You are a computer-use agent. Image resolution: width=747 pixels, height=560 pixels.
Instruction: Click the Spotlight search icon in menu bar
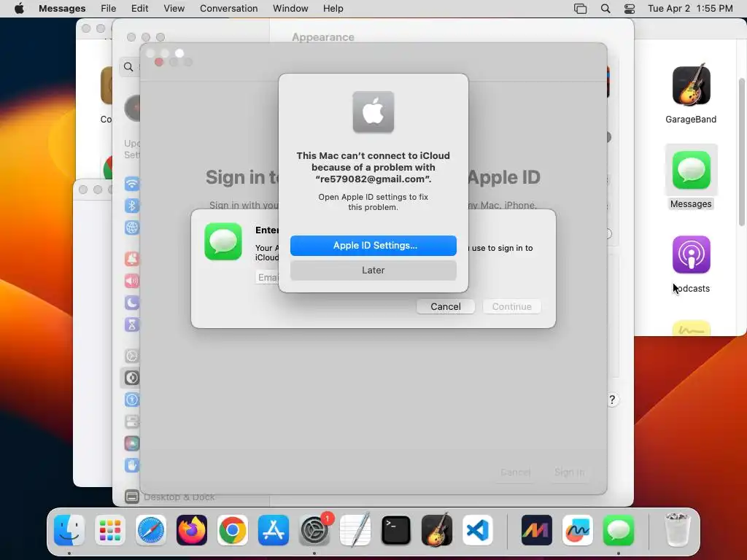605,9
